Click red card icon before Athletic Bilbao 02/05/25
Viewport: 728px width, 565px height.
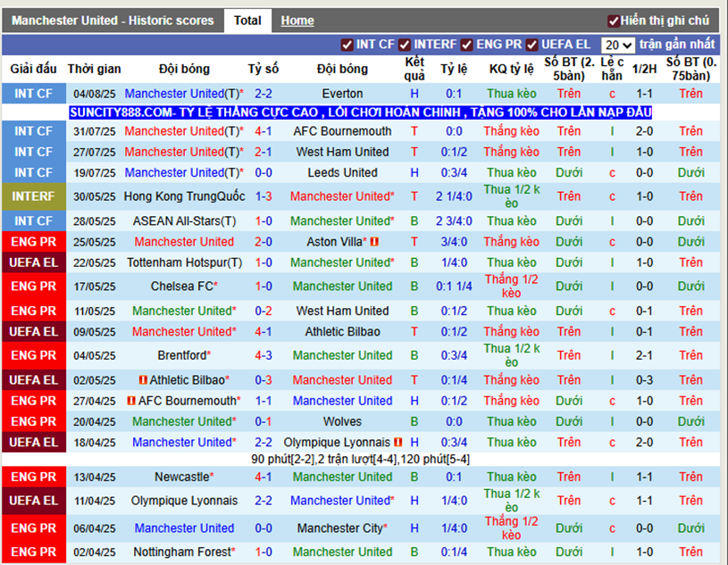[144, 380]
